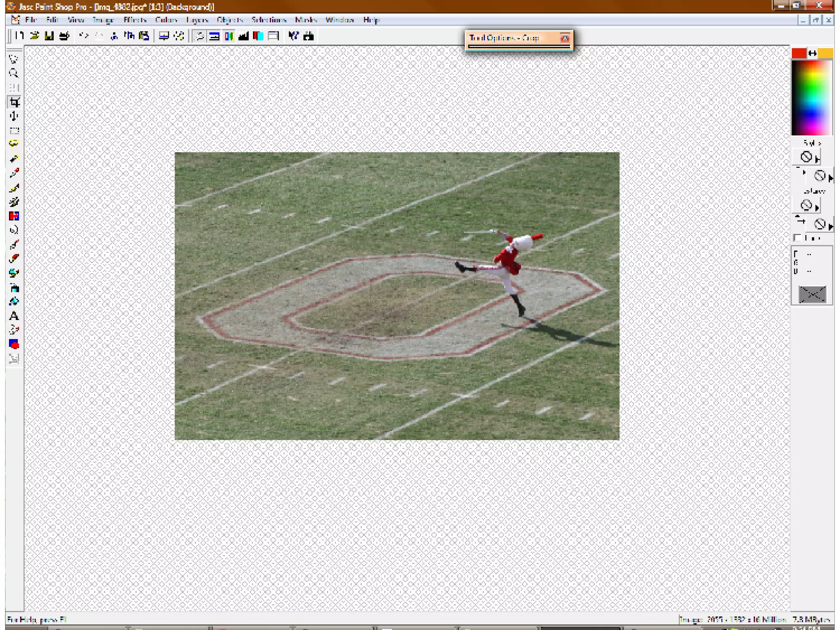Open foreground Textures flyout arrow
840x630 pixels.
coord(817,208)
